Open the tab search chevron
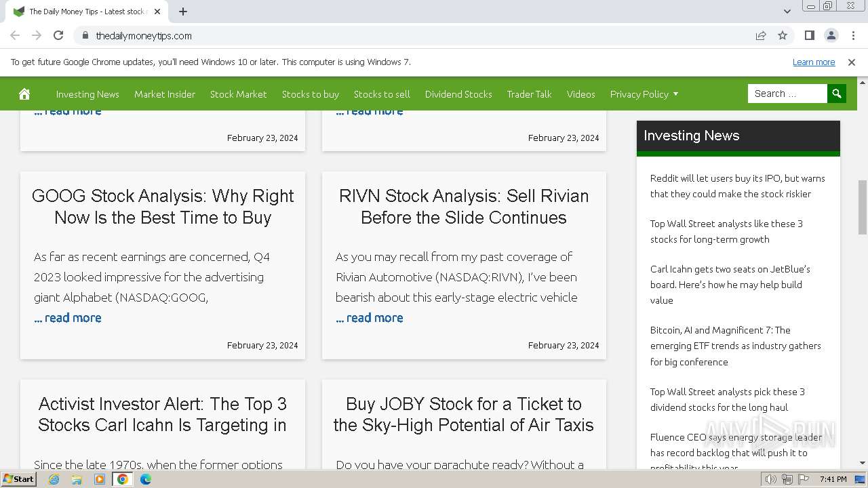868x488 pixels. pyautogui.click(x=787, y=11)
